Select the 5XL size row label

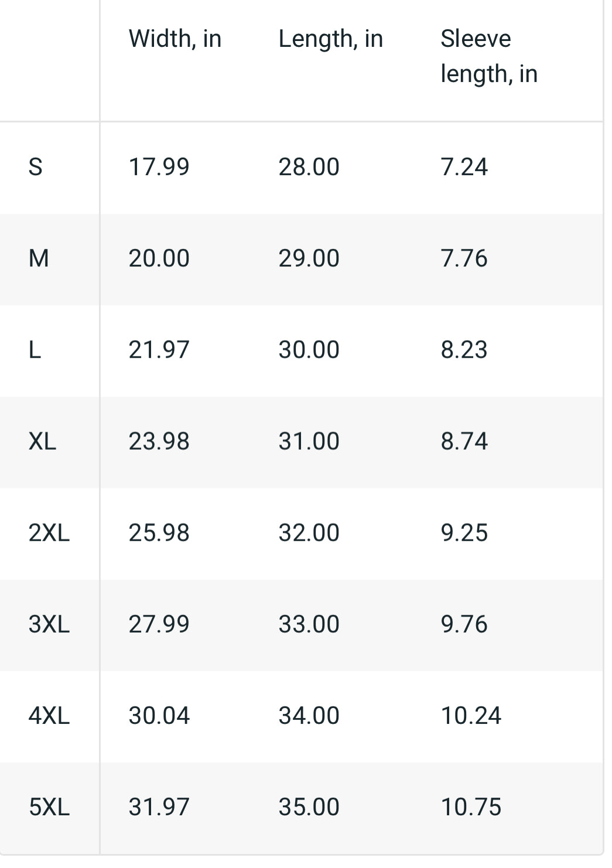[49, 807]
